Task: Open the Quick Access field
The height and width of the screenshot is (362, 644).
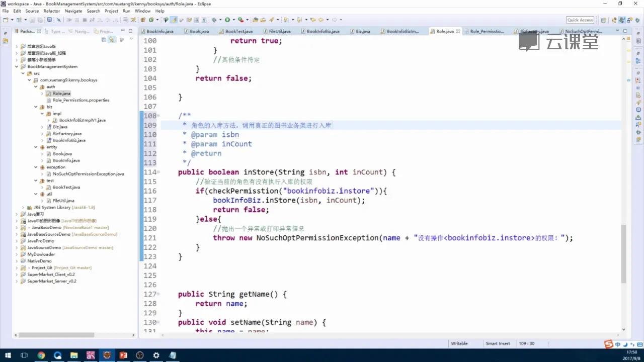Action: pos(580,20)
